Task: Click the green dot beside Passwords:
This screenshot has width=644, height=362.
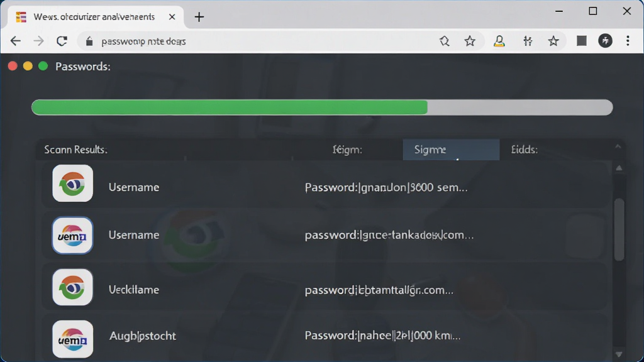Action: point(43,66)
